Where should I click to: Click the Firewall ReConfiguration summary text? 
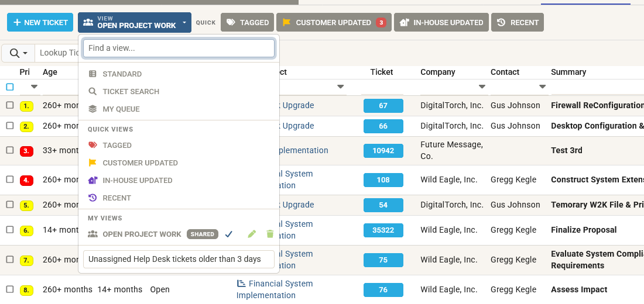[597, 105]
